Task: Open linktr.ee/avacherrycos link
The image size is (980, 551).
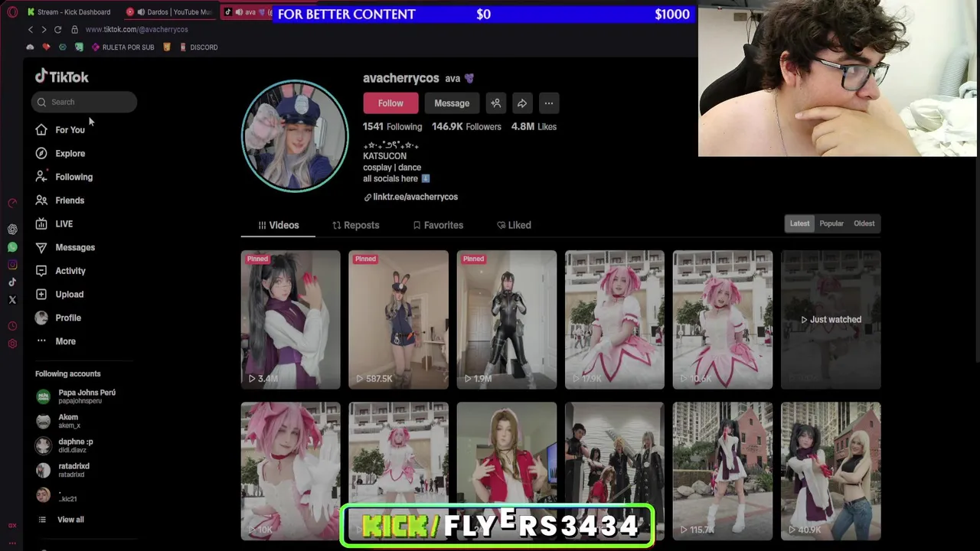Action: 410,197
